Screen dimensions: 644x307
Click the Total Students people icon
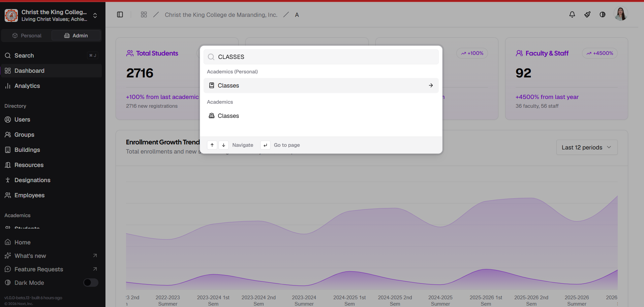point(130,53)
